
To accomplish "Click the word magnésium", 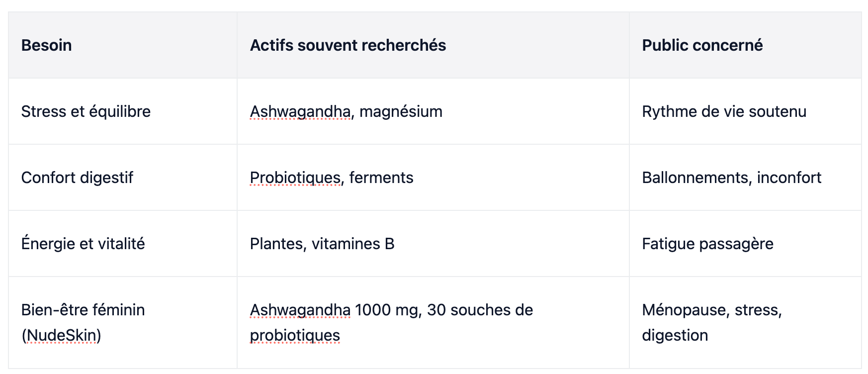I will point(401,111).
